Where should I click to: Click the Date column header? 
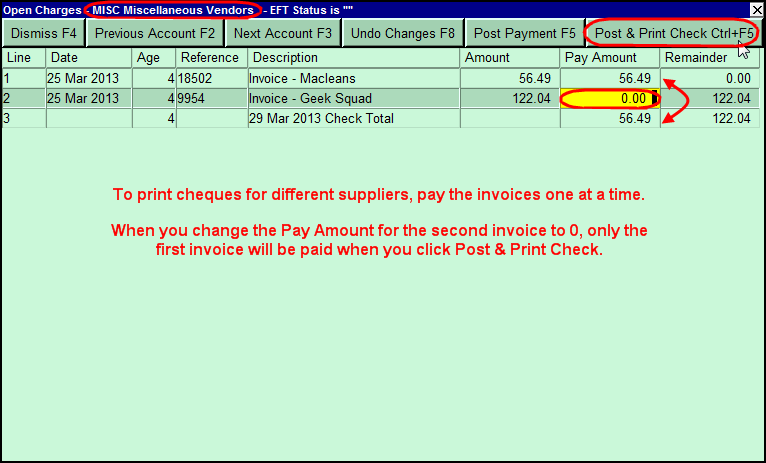pyautogui.click(x=89, y=58)
